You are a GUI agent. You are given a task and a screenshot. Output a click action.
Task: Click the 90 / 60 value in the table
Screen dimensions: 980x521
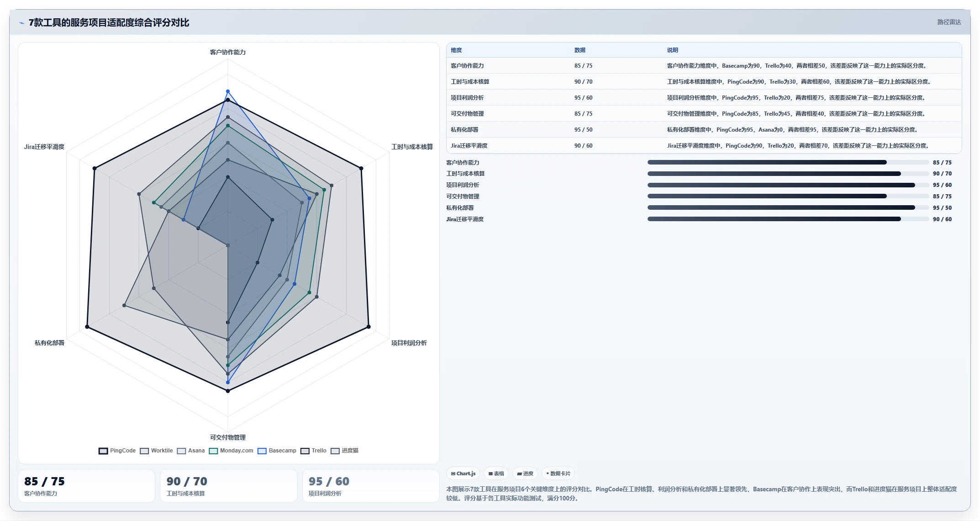(583, 146)
